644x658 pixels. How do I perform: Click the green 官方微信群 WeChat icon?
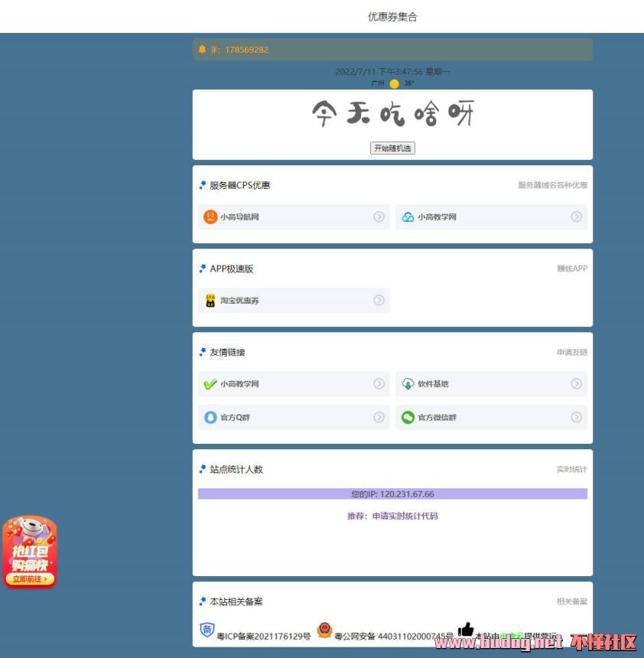408,418
